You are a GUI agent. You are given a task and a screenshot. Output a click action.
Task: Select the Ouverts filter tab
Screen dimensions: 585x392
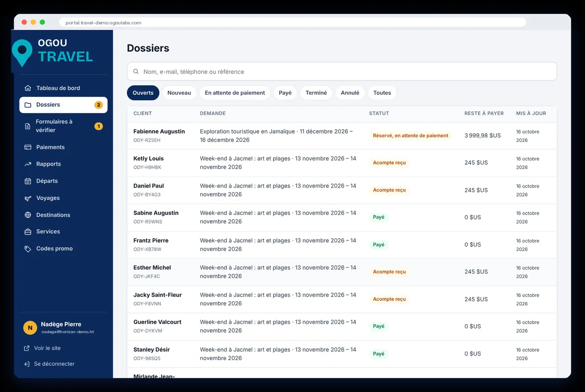(x=143, y=93)
